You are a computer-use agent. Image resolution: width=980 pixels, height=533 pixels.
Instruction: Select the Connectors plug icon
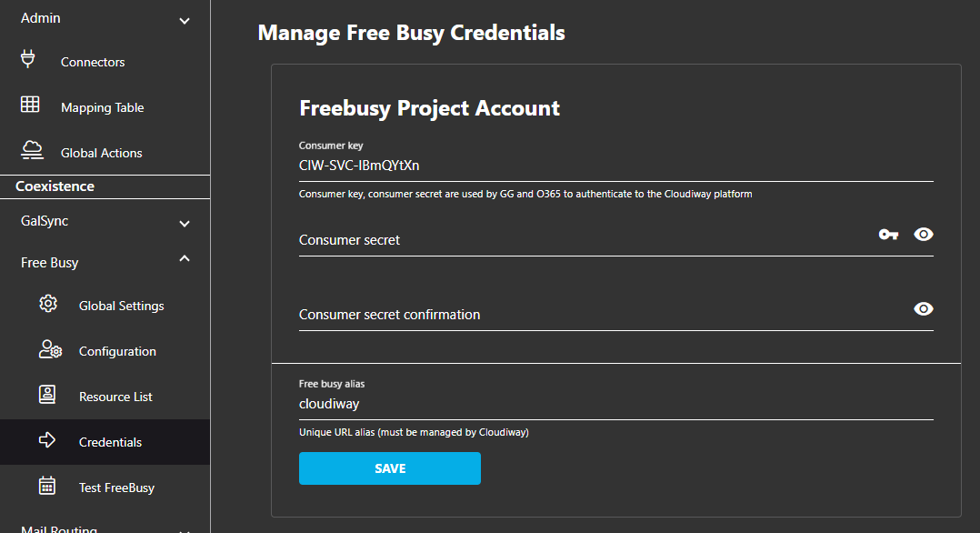[x=27, y=58]
